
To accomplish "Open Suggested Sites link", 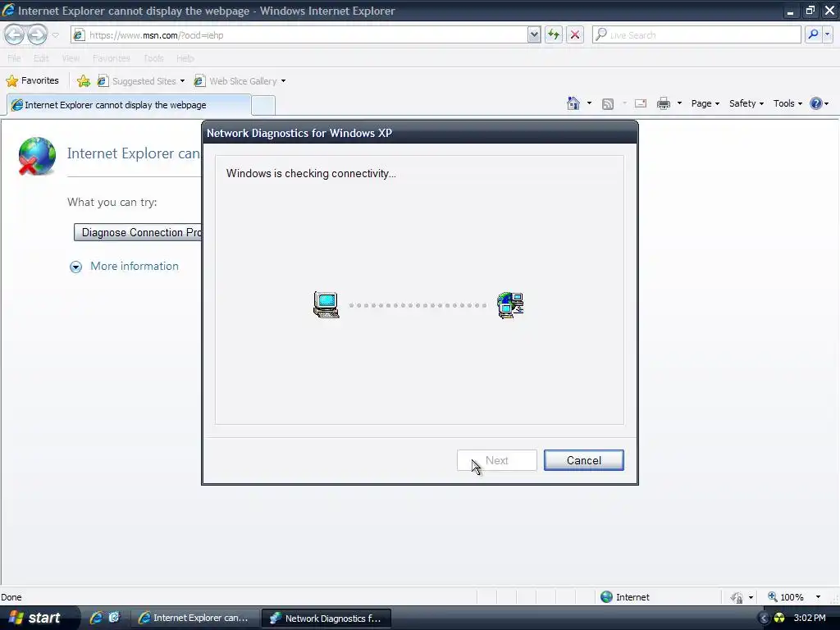I will click(x=140, y=81).
